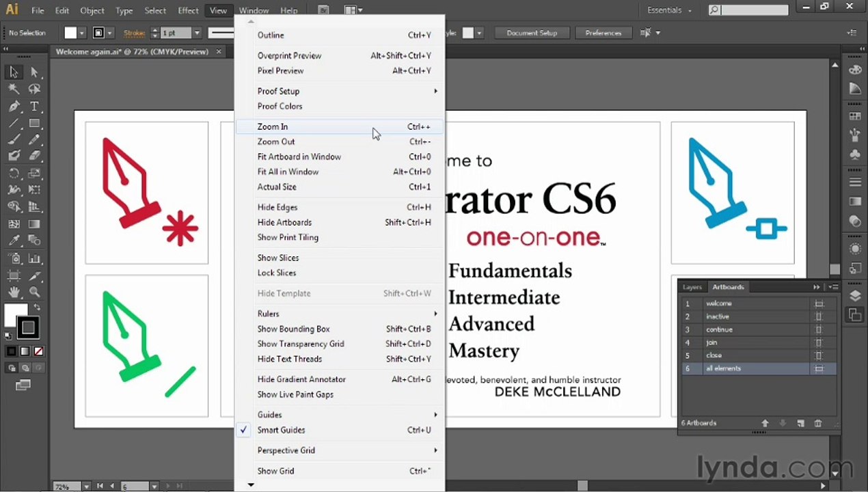Toggle Show Bounding Box
Image resolution: width=868 pixels, height=492 pixels.
coord(340,329)
